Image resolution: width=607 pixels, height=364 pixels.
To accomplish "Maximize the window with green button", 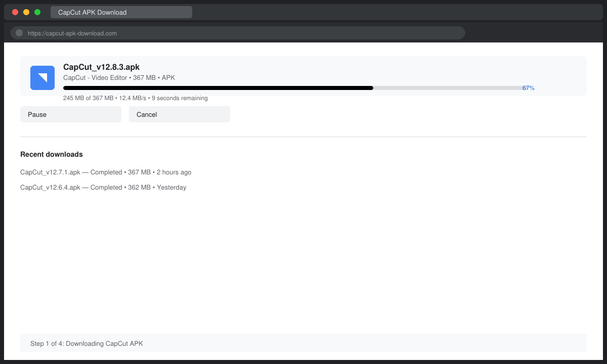I will [x=37, y=12].
